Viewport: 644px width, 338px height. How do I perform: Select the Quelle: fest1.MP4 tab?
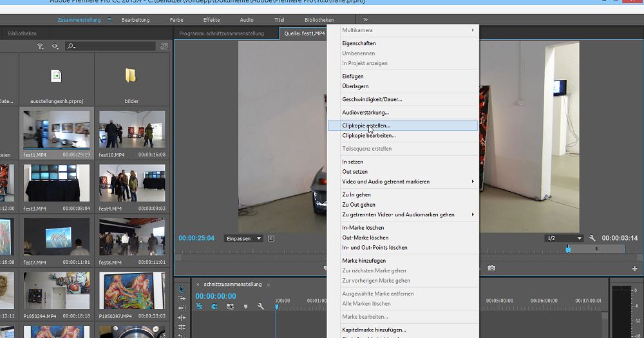pyautogui.click(x=305, y=33)
